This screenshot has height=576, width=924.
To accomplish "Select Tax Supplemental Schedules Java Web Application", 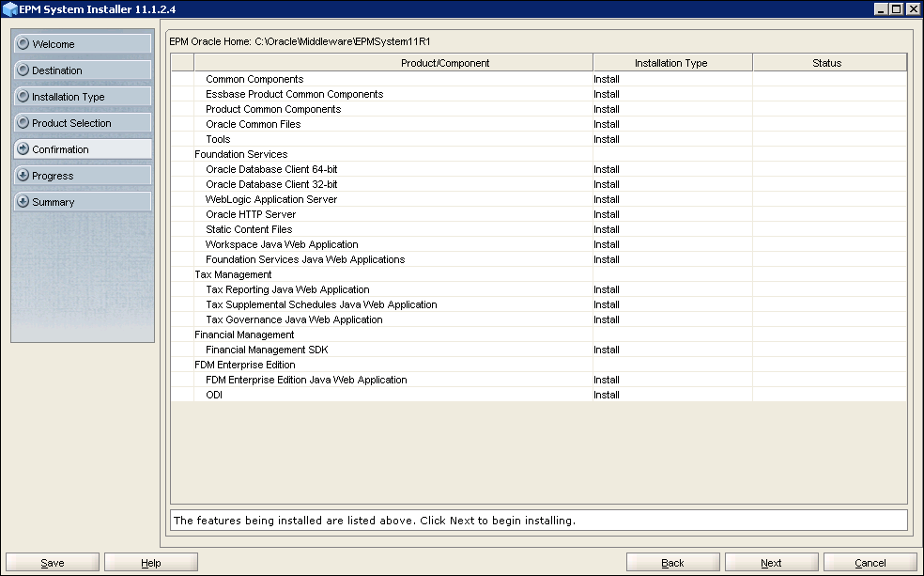I will [539, 304].
